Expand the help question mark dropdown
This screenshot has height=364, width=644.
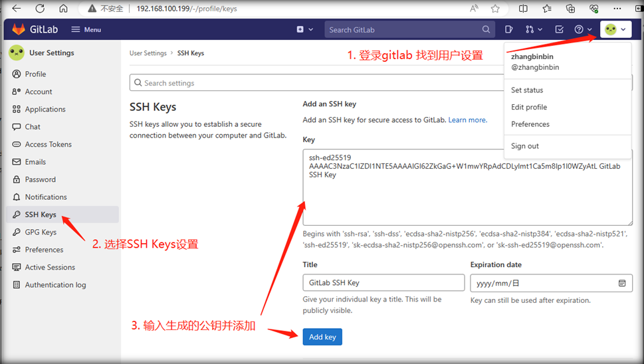pos(583,29)
